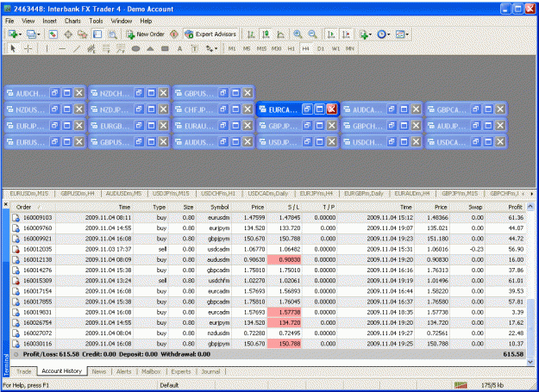Toggle the Terminal window toolbar icon
This screenshot has width=539, height=392.
[97, 34]
